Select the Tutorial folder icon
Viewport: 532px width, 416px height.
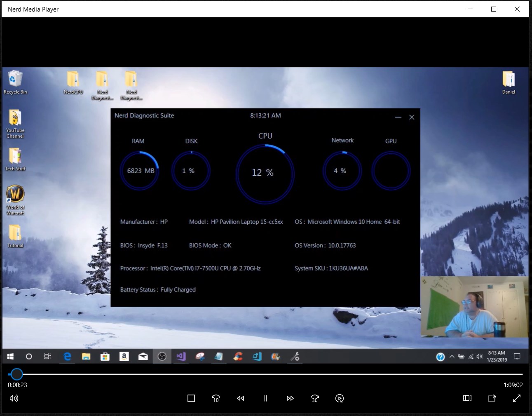(x=15, y=236)
